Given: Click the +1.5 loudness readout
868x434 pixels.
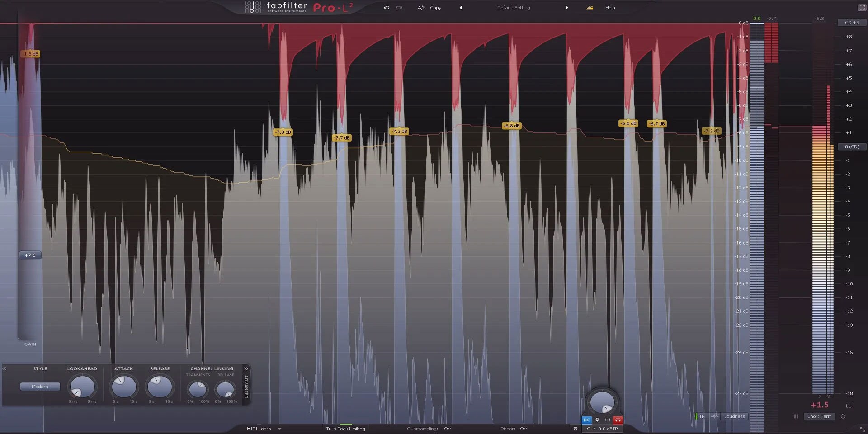Looking at the screenshot, I should click(x=820, y=405).
